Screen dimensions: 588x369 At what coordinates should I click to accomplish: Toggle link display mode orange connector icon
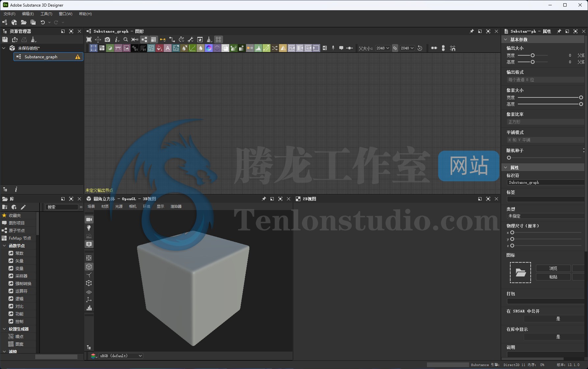pyautogui.click(x=163, y=40)
